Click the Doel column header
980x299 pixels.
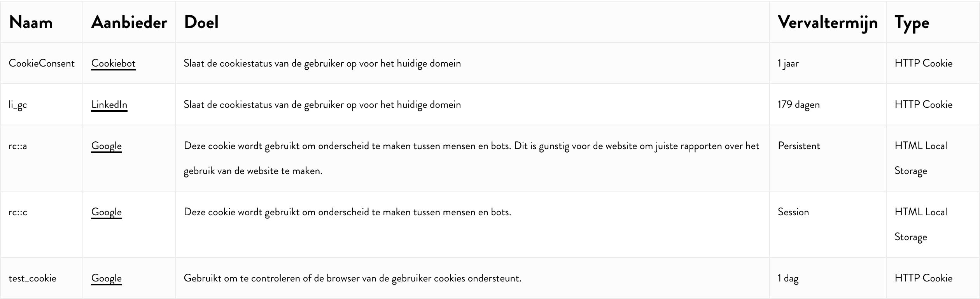coord(201,22)
